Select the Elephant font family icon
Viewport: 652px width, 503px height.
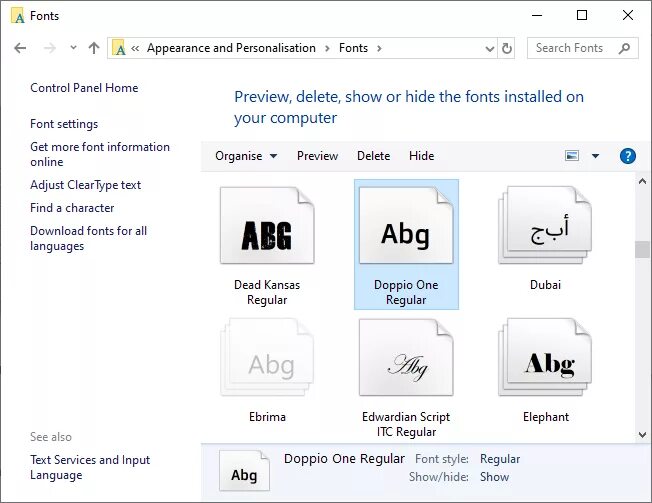[x=545, y=358]
